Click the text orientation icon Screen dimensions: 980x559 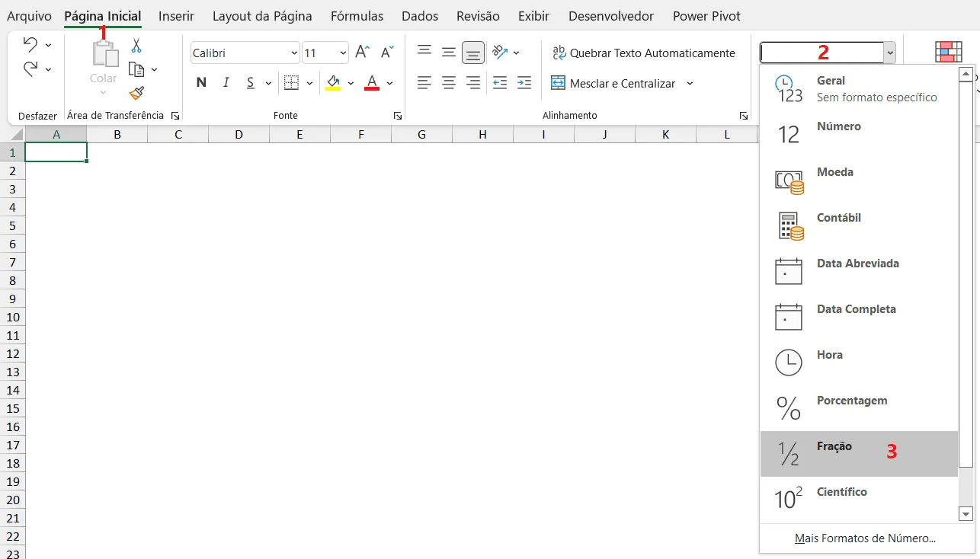(x=500, y=53)
